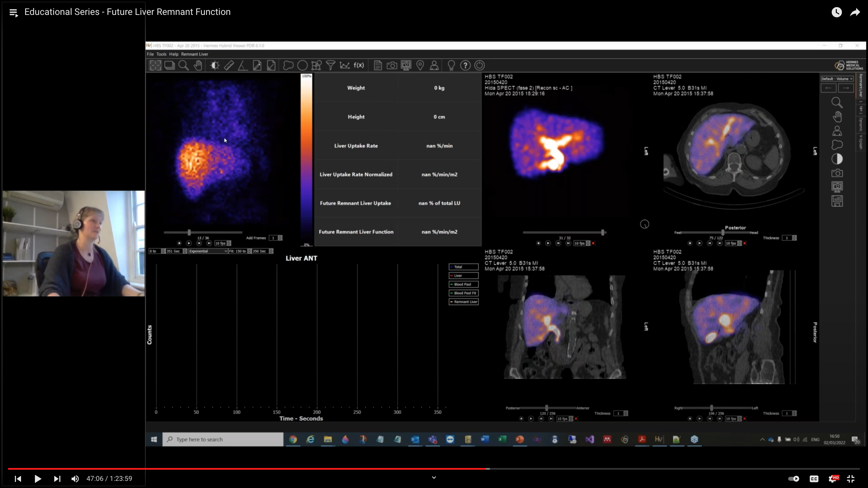Increase the Add Frames stepper value

[x=280, y=237]
